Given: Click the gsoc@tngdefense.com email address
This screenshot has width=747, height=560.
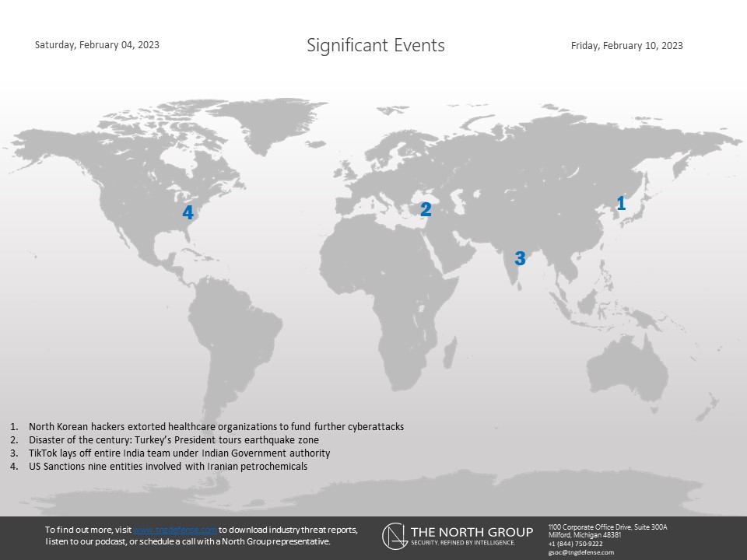Looking at the screenshot, I should [x=581, y=552].
